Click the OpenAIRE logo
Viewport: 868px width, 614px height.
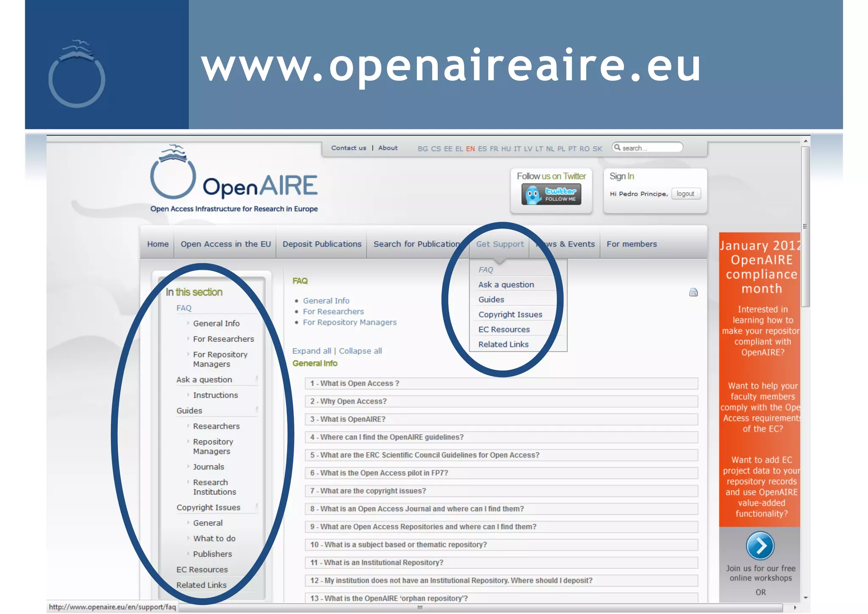(234, 179)
